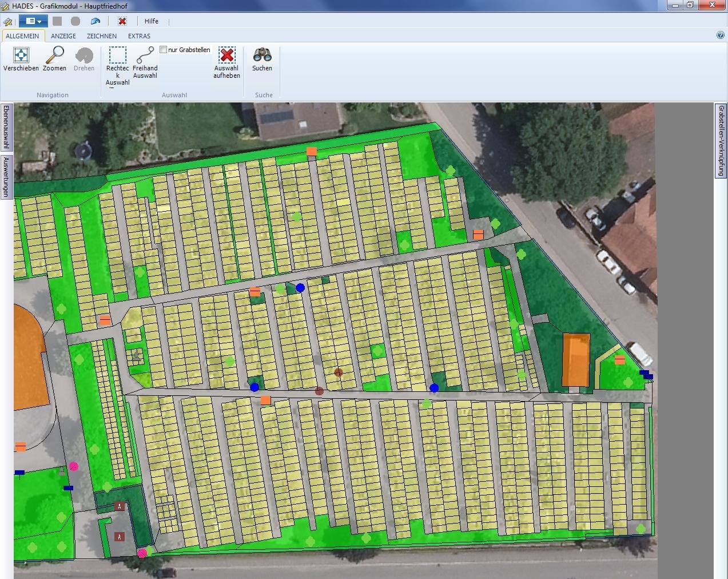Screen dimensions: 728x579
Task: Click the gray square quick-access icon
Action: point(57,21)
